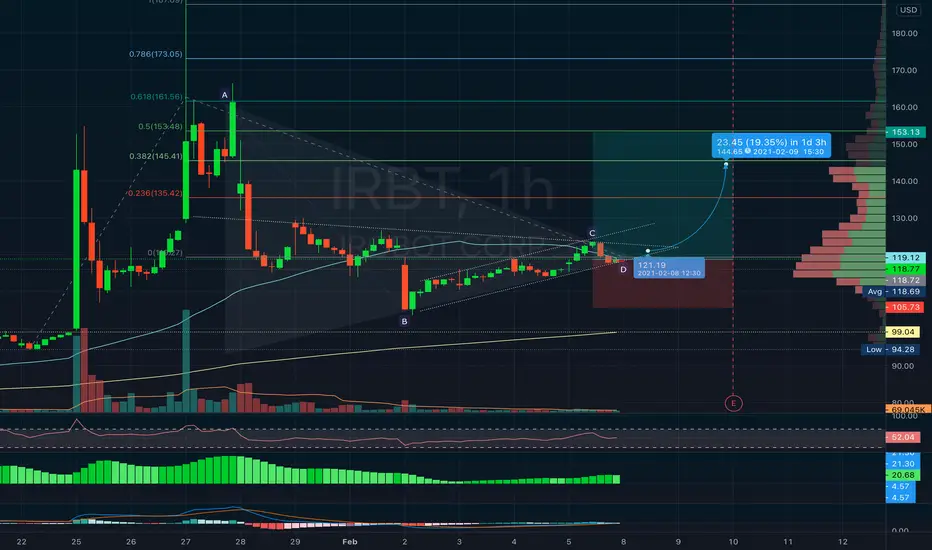Click the 121.19 forecast start label

pyautogui.click(x=669, y=269)
